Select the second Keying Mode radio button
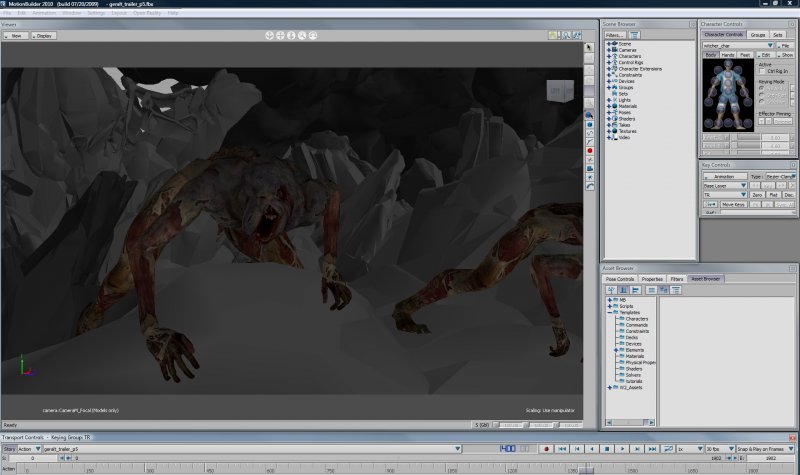Viewport: 800px width, 475px height. 762,95
